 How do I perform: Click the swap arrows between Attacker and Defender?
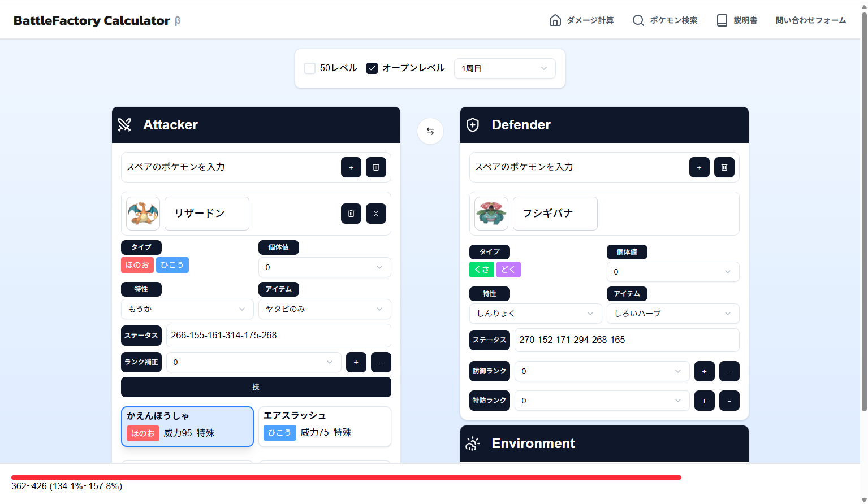[430, 131]
